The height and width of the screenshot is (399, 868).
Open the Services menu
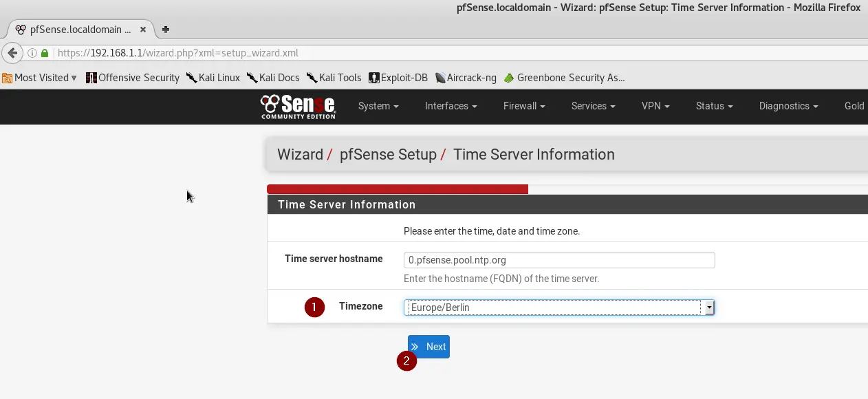point(593,106)
